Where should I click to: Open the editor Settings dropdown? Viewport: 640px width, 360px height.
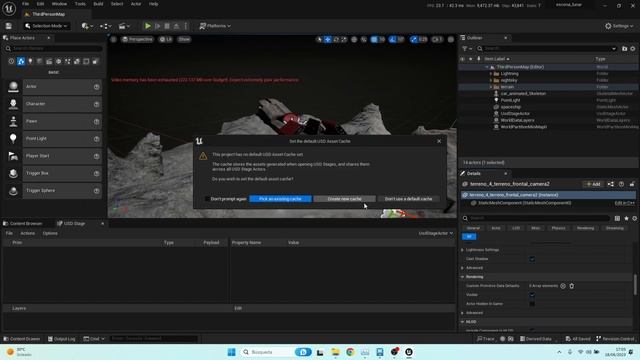click(619, 26)
